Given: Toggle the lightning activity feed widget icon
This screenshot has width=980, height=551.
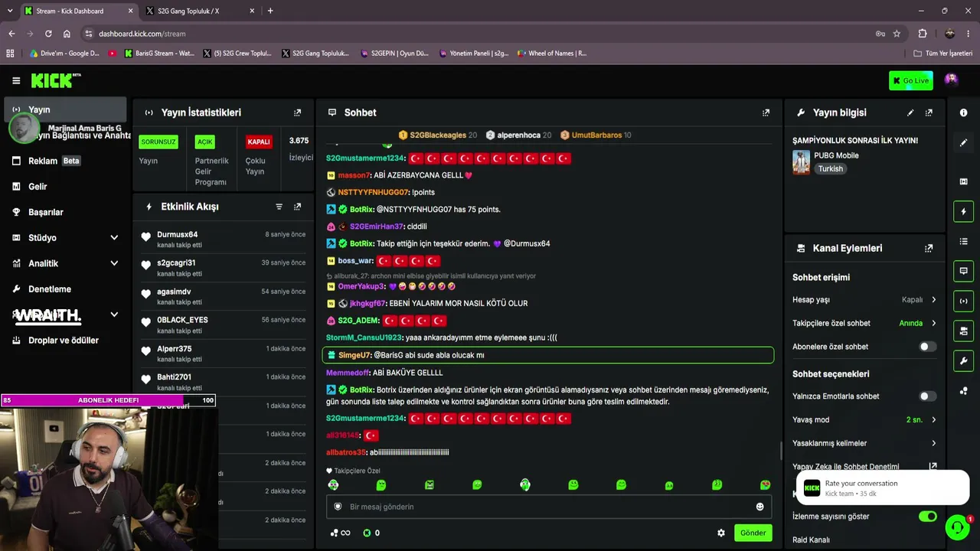Looking at the screenshot, I should (x=963, y=211).
